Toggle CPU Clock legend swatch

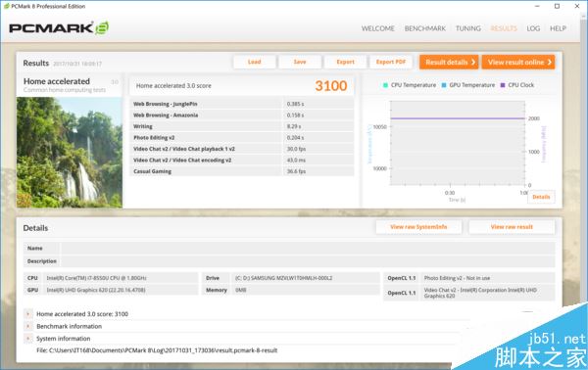(x=503, y=85)
